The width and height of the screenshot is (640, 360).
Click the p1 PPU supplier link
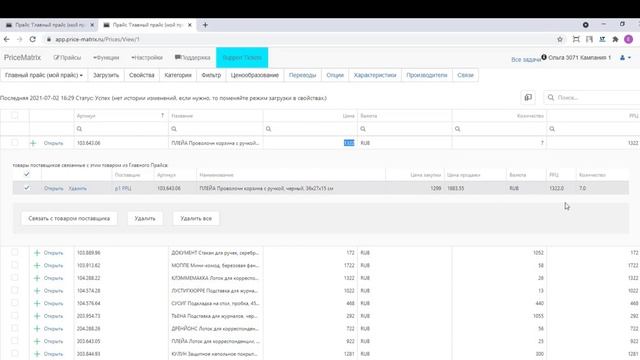123,188
